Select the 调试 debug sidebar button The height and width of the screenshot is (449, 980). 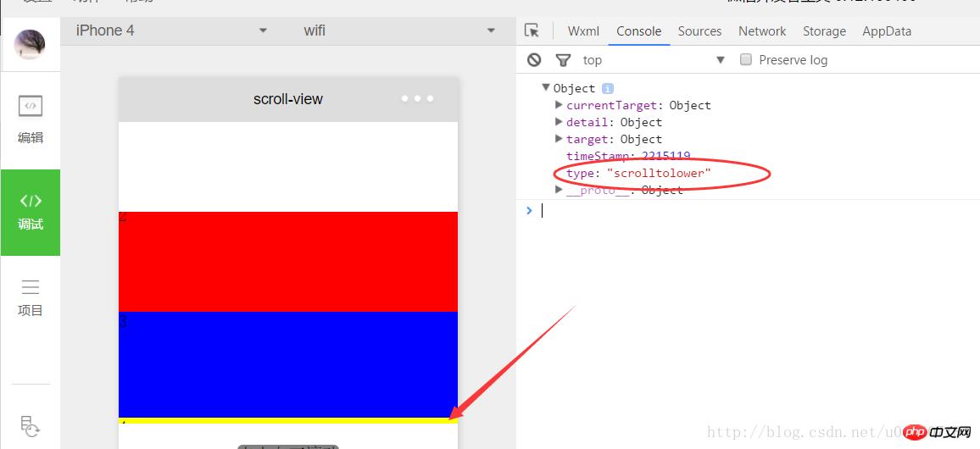(x=31, y=212)
